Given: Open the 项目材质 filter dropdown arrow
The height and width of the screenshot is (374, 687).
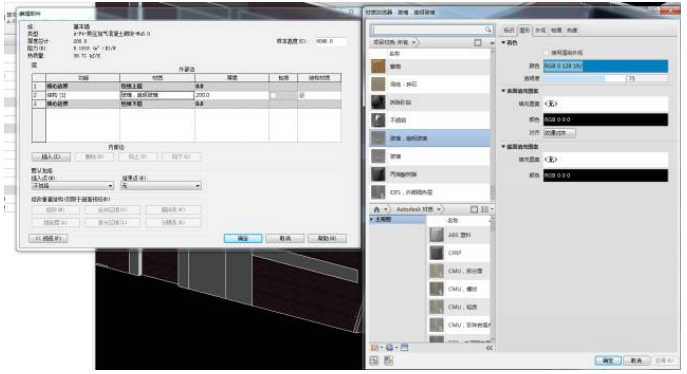Looking at the screenshot, I should 414,42.
